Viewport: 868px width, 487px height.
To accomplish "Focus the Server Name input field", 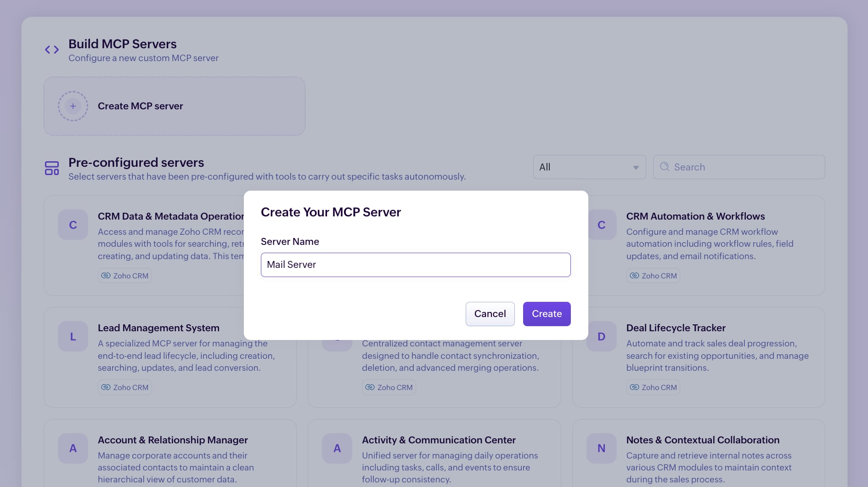I will pyautogui.click(x=416, y=265).
